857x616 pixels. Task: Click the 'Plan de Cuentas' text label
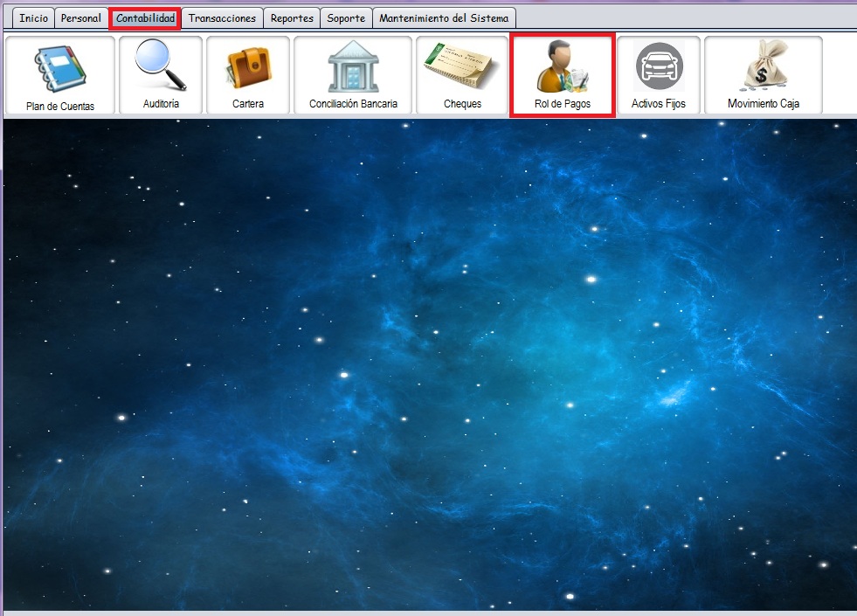click(59, 107)
